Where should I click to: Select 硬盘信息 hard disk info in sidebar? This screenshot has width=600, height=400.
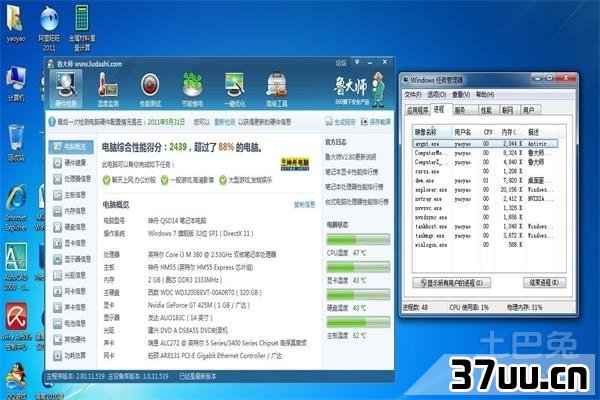71,227
